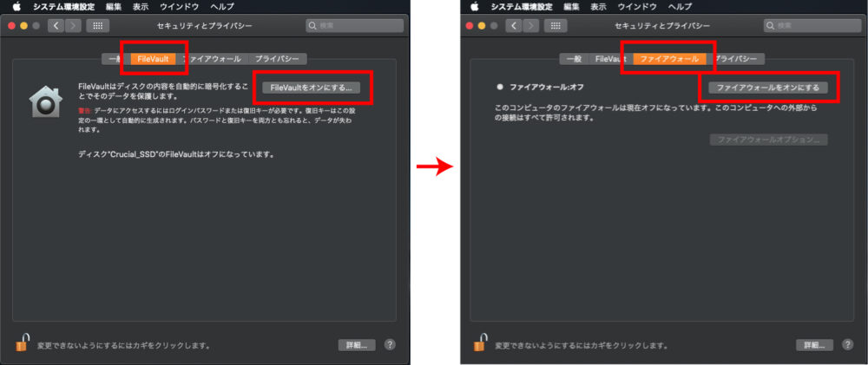868x365 pixels.
Task: Click the FileVaultをオンにする button
Action: 312,88
